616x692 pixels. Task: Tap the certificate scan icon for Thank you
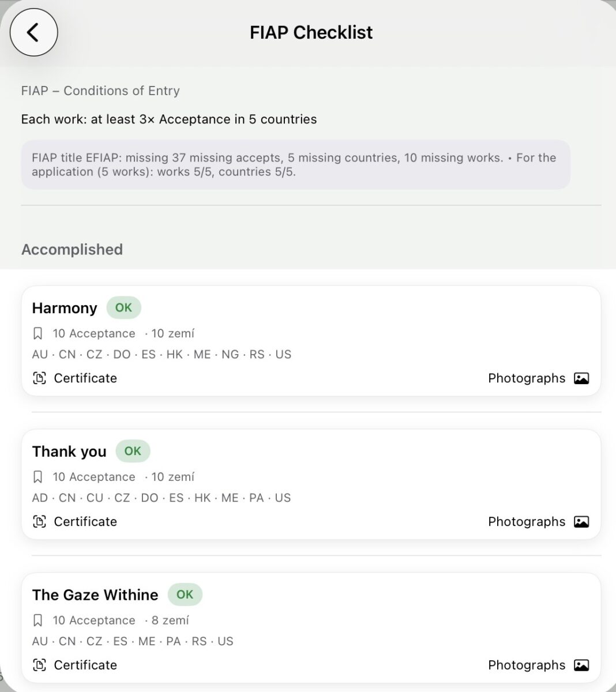click(x=39, y=522)
